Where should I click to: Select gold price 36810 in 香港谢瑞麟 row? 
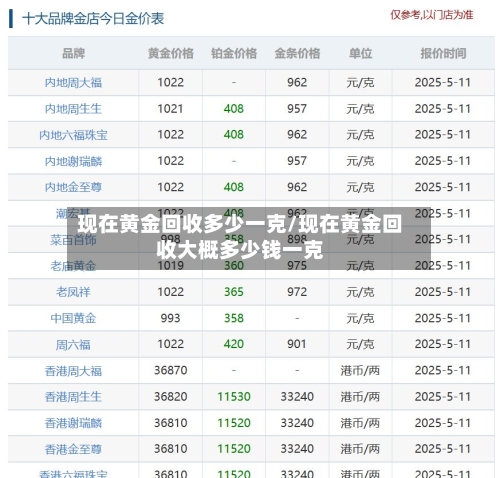(170, 423)
